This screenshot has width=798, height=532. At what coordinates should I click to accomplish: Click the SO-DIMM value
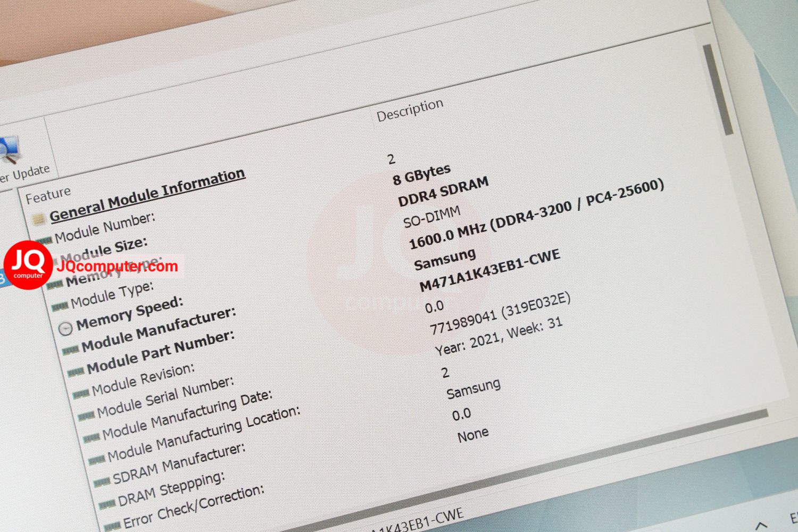431,218
